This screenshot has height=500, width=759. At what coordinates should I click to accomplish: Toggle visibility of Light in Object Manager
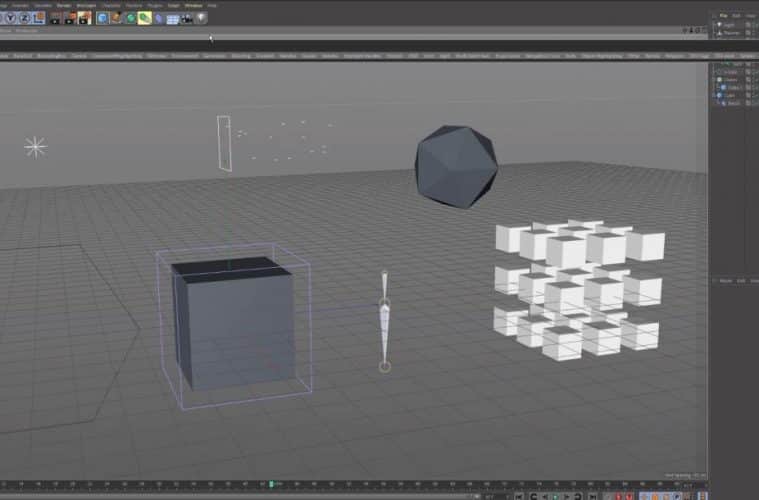(x=748, y=24)
